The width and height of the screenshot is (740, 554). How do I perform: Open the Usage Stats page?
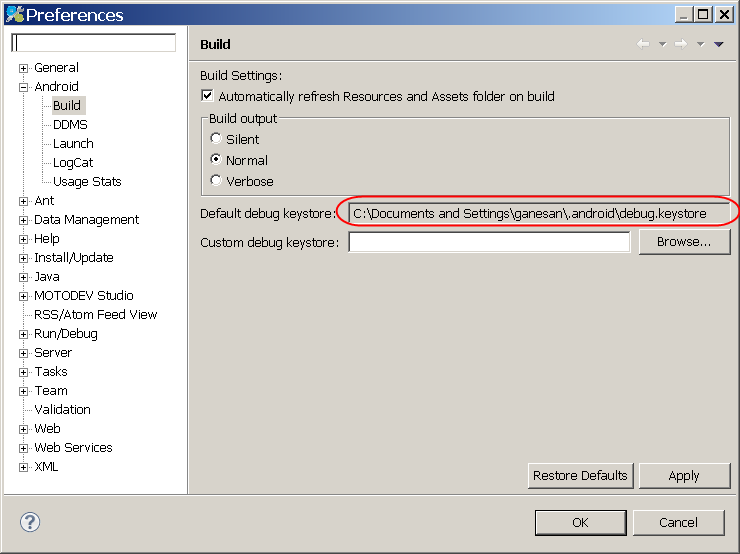tap(87, 182)
